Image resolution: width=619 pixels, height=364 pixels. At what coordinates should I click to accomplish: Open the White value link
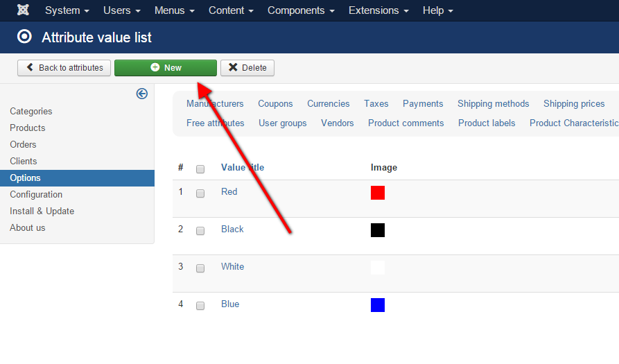tap(232, 266)
